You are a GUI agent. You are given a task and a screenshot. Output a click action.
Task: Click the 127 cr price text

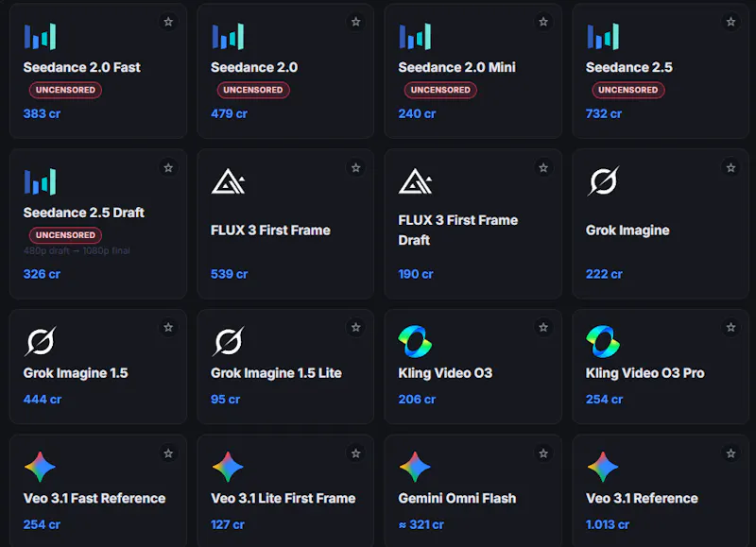pyautogui.click(x=228, y=525)
